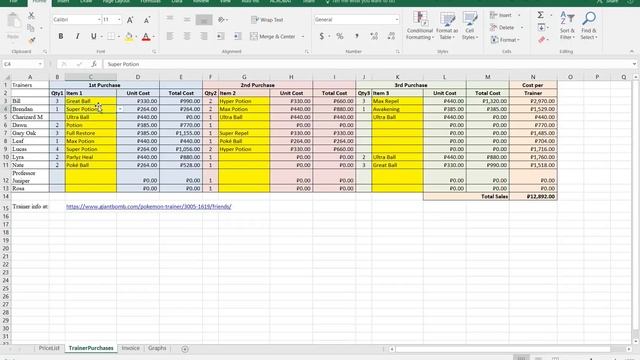The width and height of the screenshot is (640, 360).
Task: Open the Orientation text-angle tool
Action: 221,19
